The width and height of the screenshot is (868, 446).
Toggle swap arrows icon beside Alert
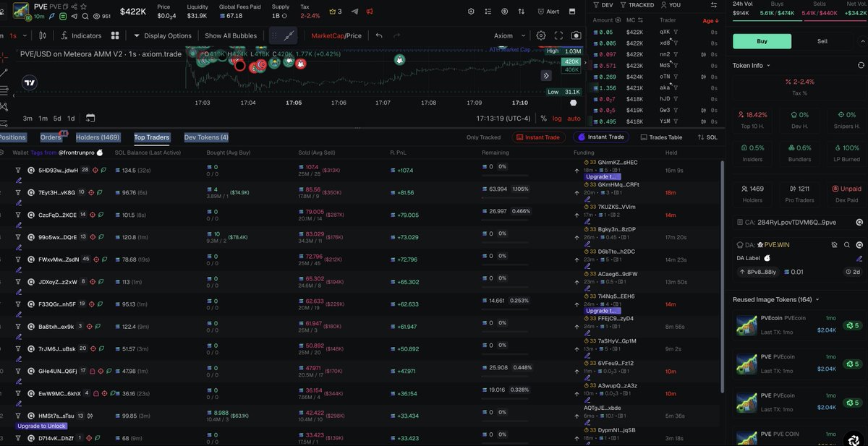tap(522, 12)
